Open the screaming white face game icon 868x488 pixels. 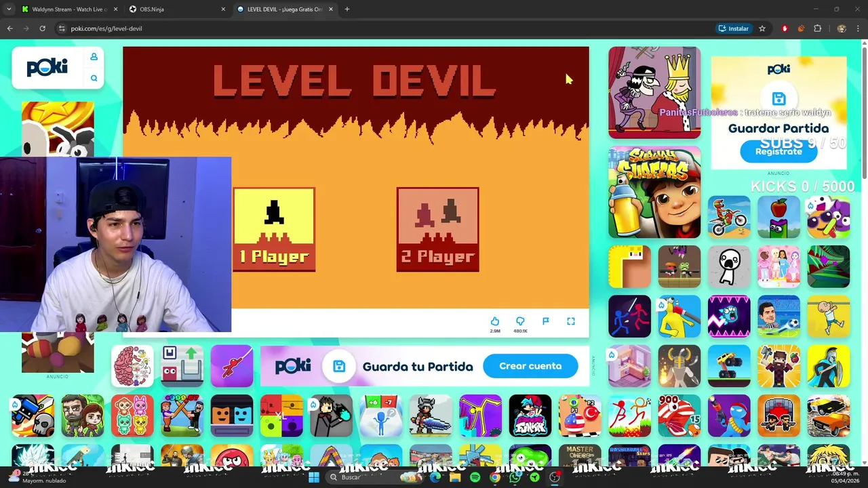729,266
